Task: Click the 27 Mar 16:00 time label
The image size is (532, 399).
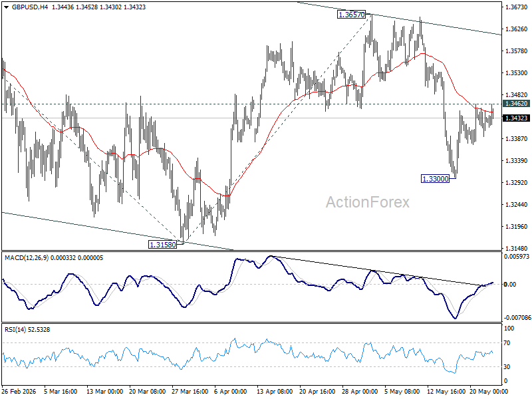Action: (190, 392)
